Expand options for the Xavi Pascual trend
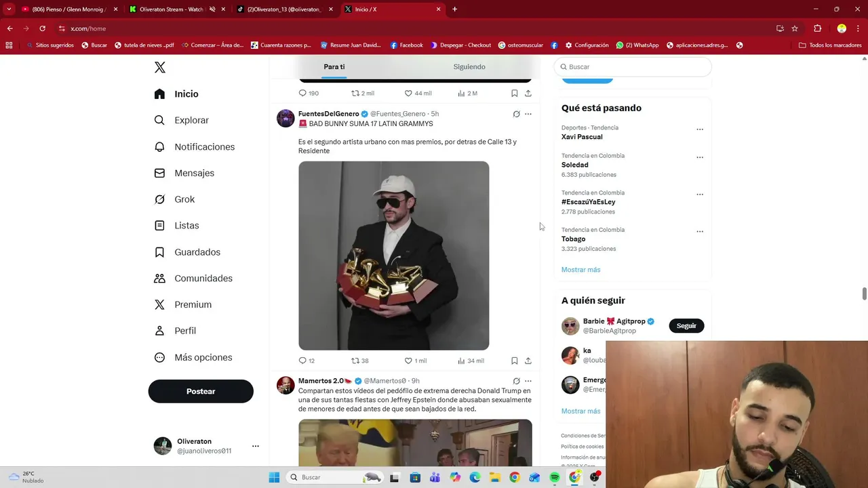Screen dimensions: 868x488 (x=700, y=129)
